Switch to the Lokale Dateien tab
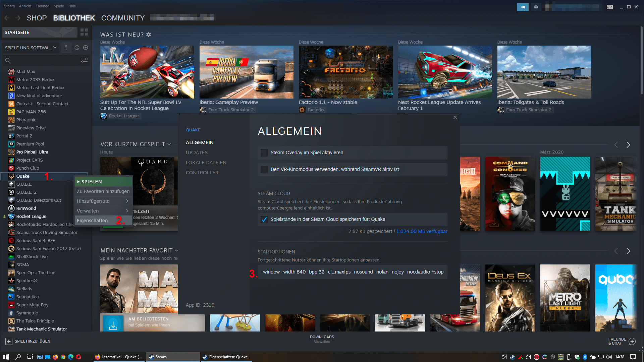Screen dimensions: 644x362 click(x=206, y=163)
